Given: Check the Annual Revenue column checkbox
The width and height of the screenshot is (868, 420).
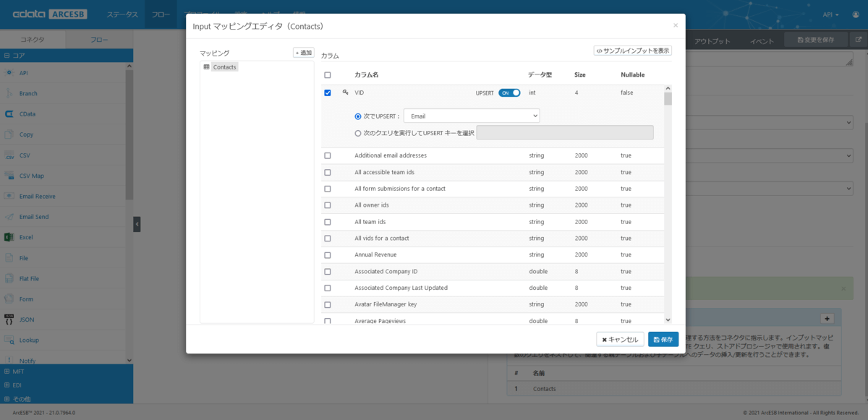Looking at the screenshot, I should pyautogui.click(x=328, y=255).
